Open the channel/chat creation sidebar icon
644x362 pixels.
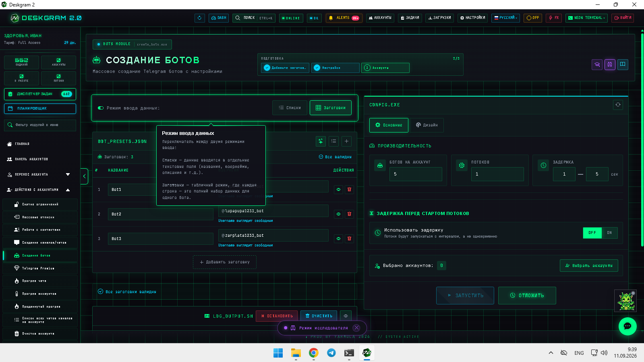point(17,242)
